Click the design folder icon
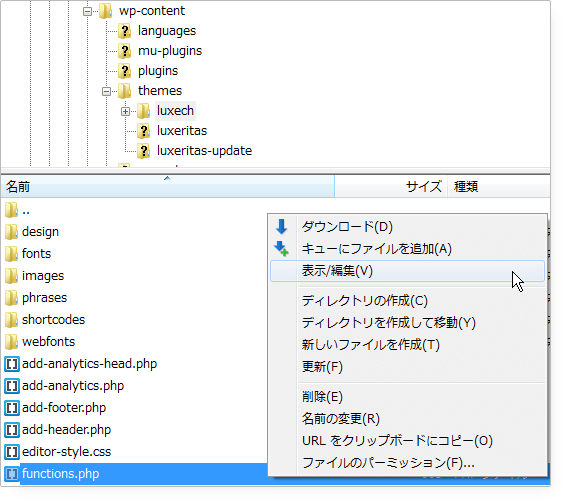The height and width of the screenshot is (502, 566). [12, 232]
